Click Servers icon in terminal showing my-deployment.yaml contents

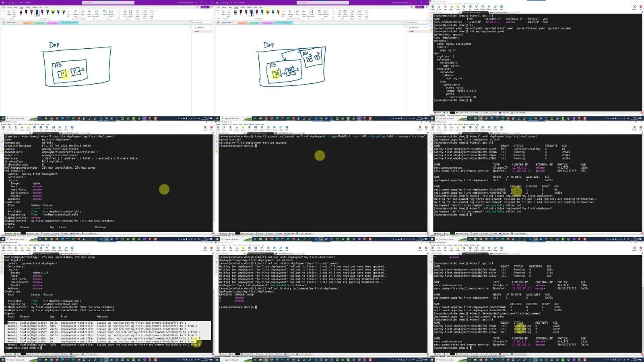439,7
